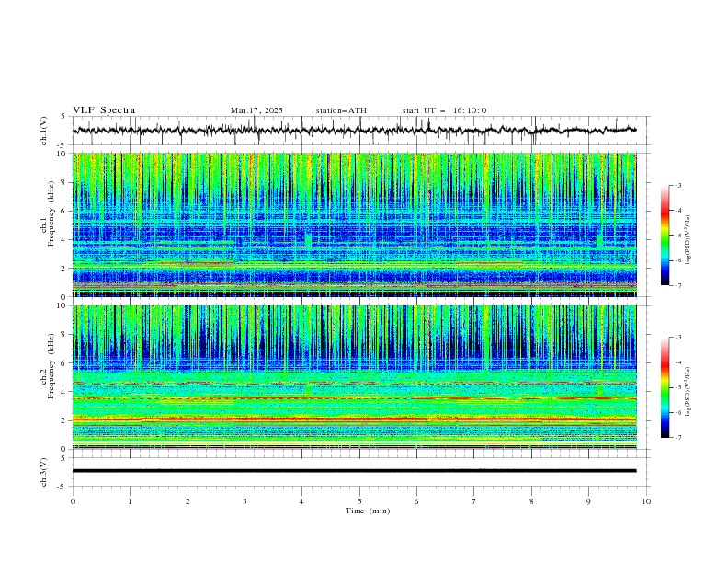Image resolution: width=728 pixels, height=563 pixels.
Task: Click the "VLF Spectra" title text
Action: [104, 110]
